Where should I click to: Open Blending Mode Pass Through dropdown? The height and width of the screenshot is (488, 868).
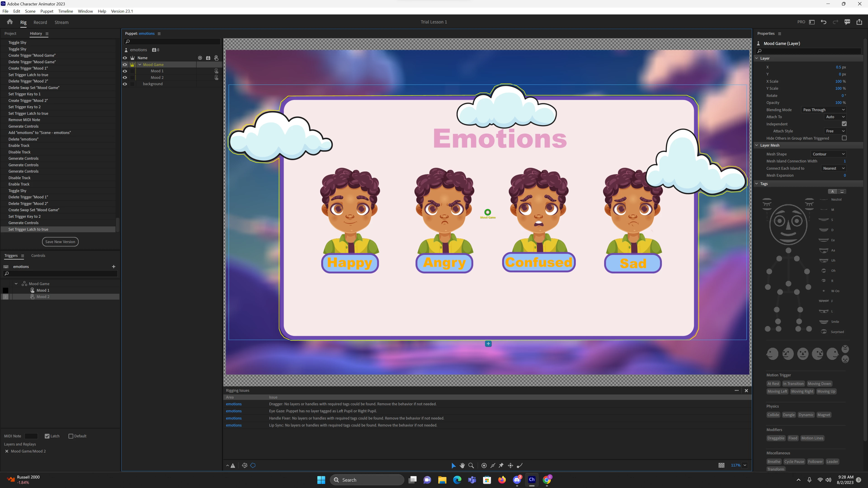pos(823,110)
